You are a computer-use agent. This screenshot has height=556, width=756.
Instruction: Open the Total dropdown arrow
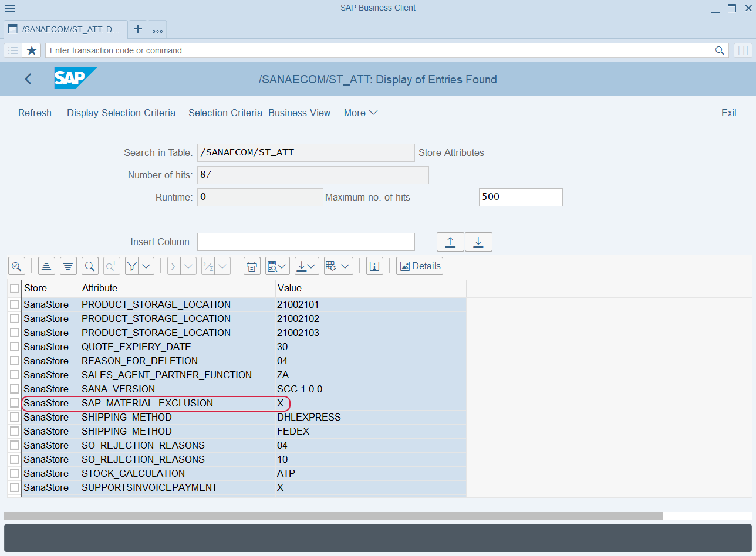point(188,266)
